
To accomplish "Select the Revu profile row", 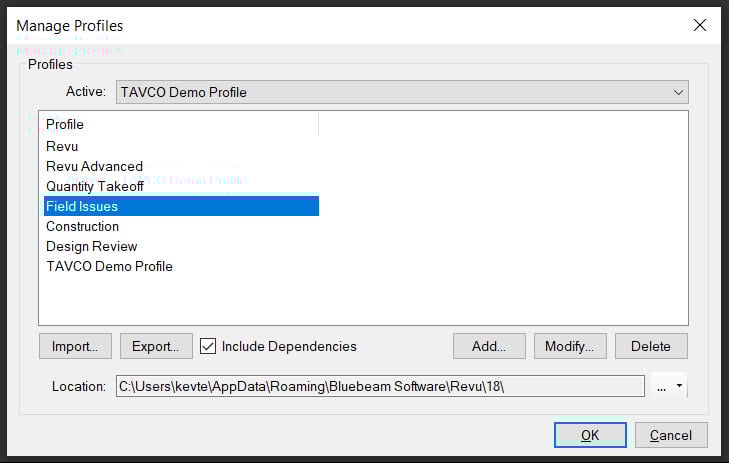I will [x=181, y=146].
